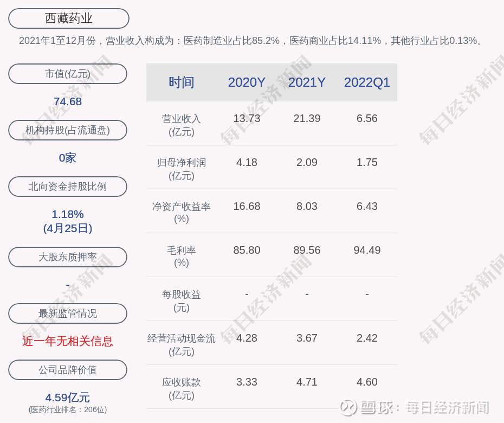Click the 经营活动现金流 (亿元) row label
504x423 pixels.
click(x=182, y=345)
